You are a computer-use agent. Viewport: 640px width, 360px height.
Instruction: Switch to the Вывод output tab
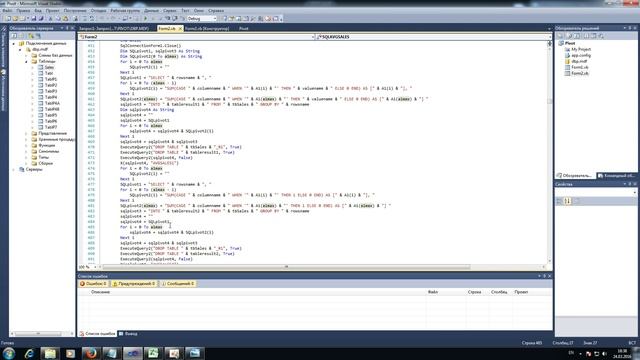click(128, 334)
